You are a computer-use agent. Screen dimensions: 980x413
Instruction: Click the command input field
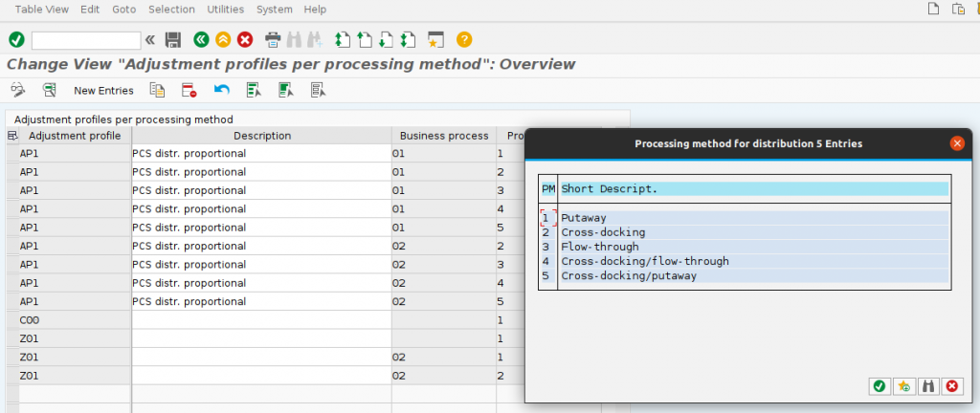[86, 40]
